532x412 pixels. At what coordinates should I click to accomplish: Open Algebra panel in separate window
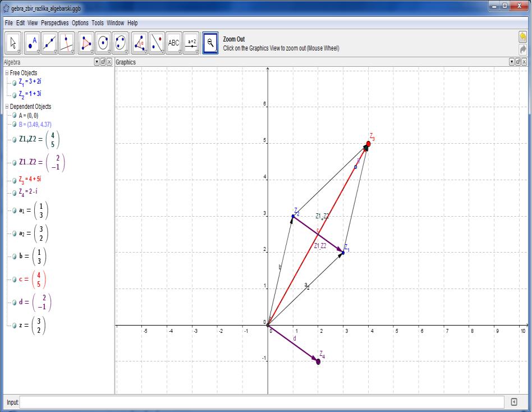pyautogui.click(x=103, y=62)
